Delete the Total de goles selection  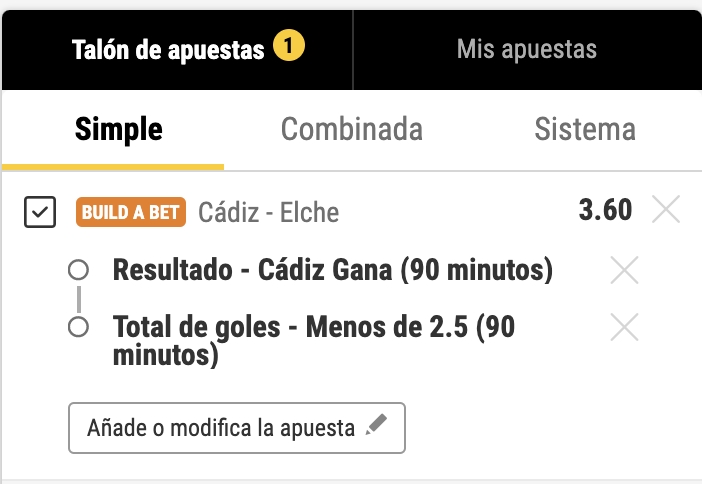[624, 327]
